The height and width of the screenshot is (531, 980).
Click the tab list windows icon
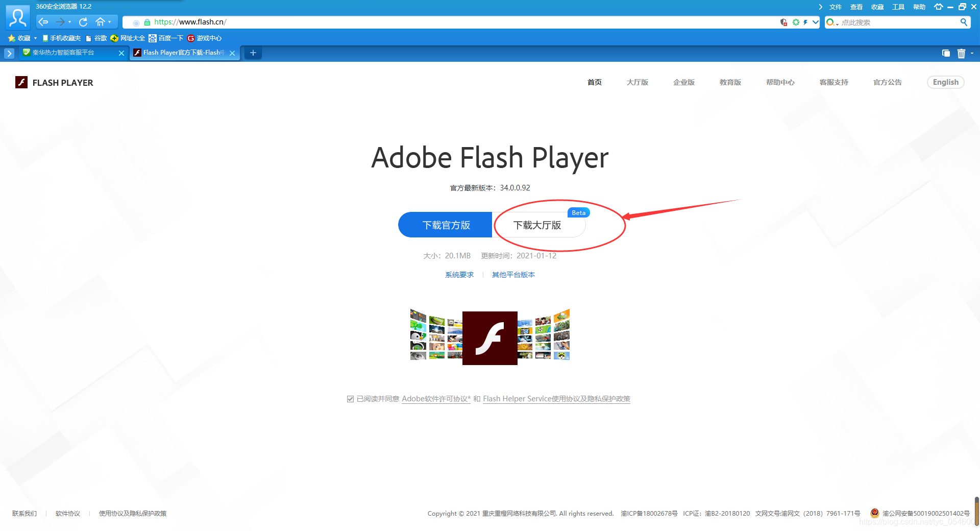(946, 53)
